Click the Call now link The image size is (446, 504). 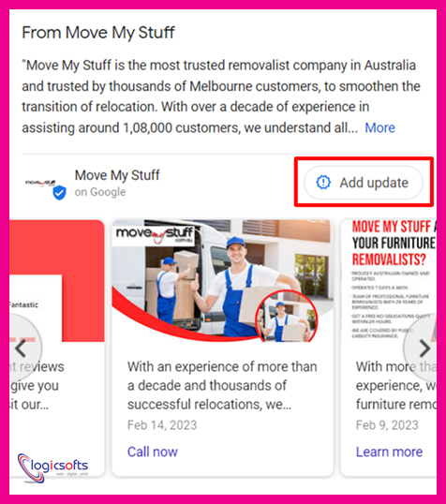click(x=153, y=452)
